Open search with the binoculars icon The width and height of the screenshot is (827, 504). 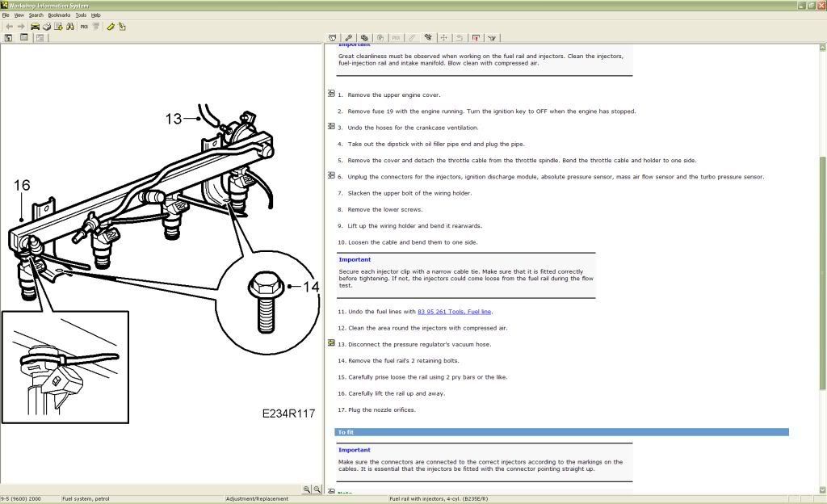pos(70,27)
